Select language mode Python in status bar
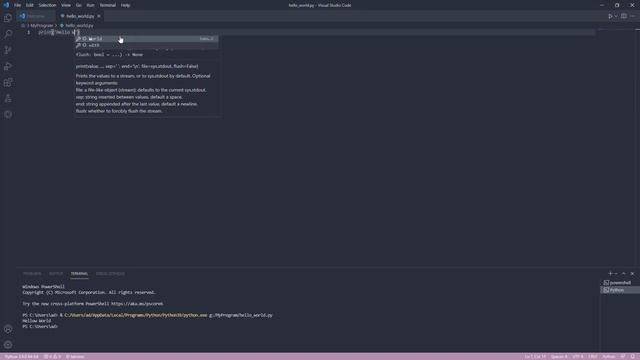Image resolution: width=640 pixels, height=360 pixels. pyautogui.click(x=609, y=357)
